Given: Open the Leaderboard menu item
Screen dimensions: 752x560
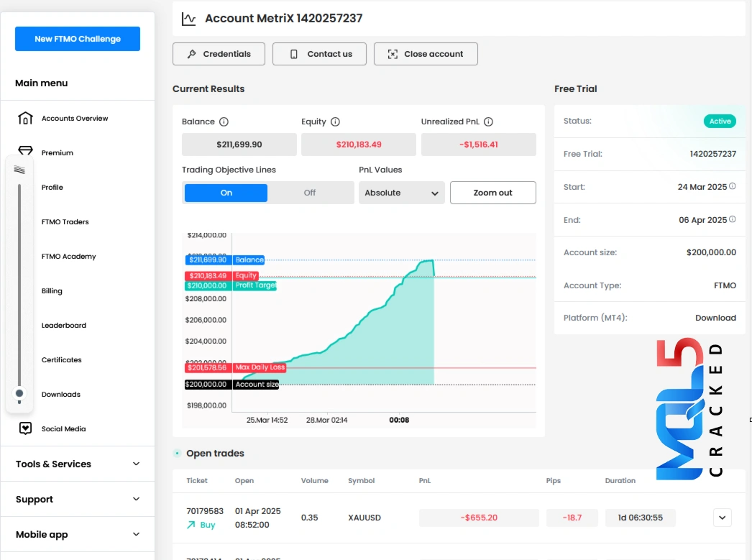Looking at the screenshot, I should [63, 326].
